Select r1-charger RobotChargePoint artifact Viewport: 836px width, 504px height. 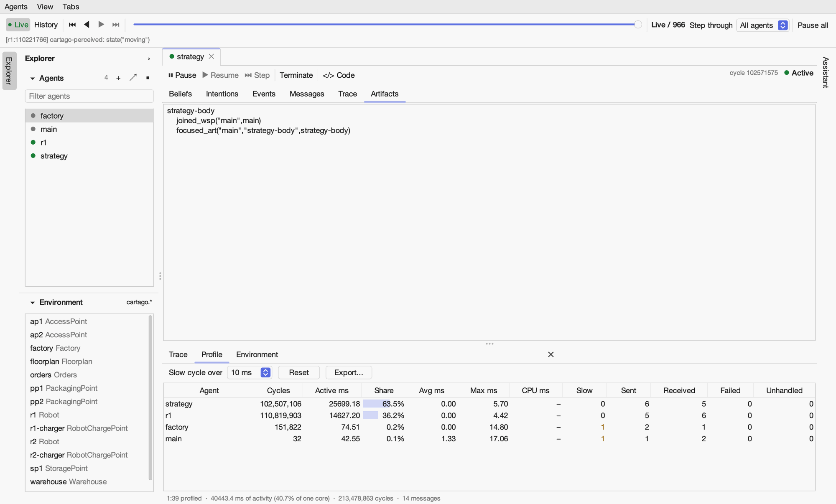click(x=87, y=428)
